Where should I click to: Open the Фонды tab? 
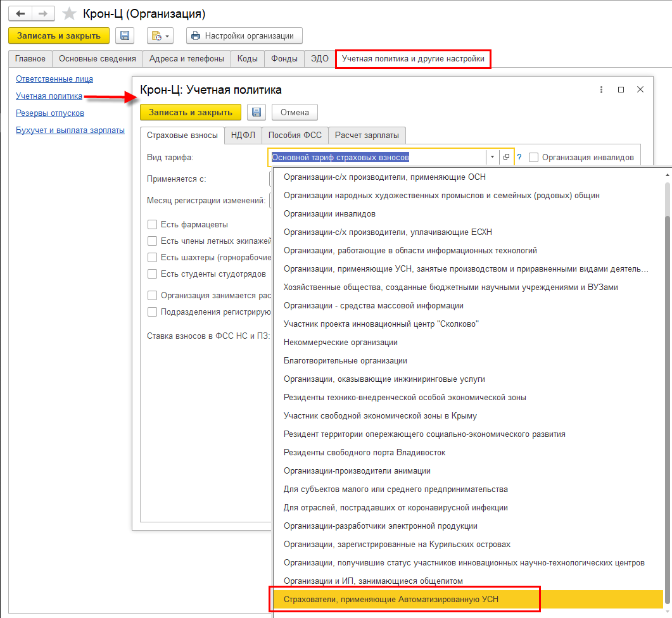pyautogui.click(x=284, y=59)
